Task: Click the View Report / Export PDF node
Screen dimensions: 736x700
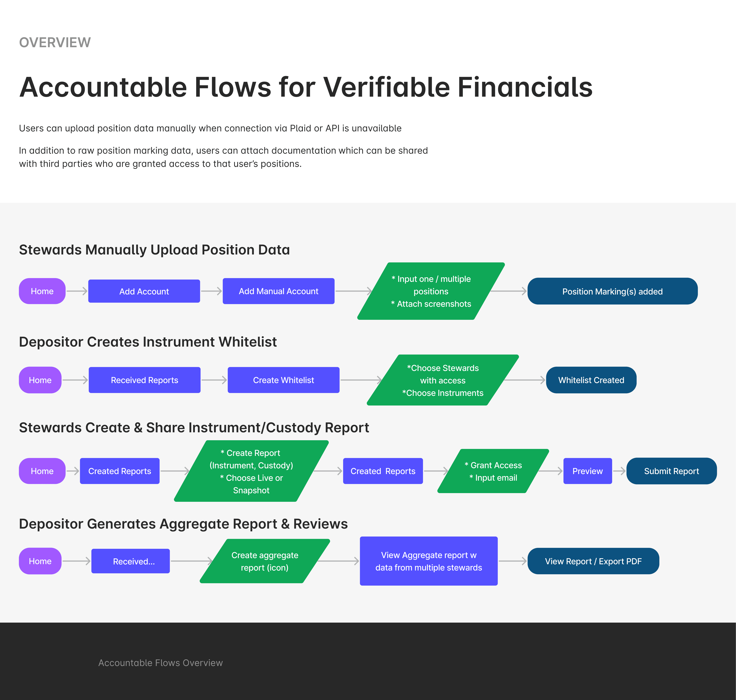Action: coord(593,561)
